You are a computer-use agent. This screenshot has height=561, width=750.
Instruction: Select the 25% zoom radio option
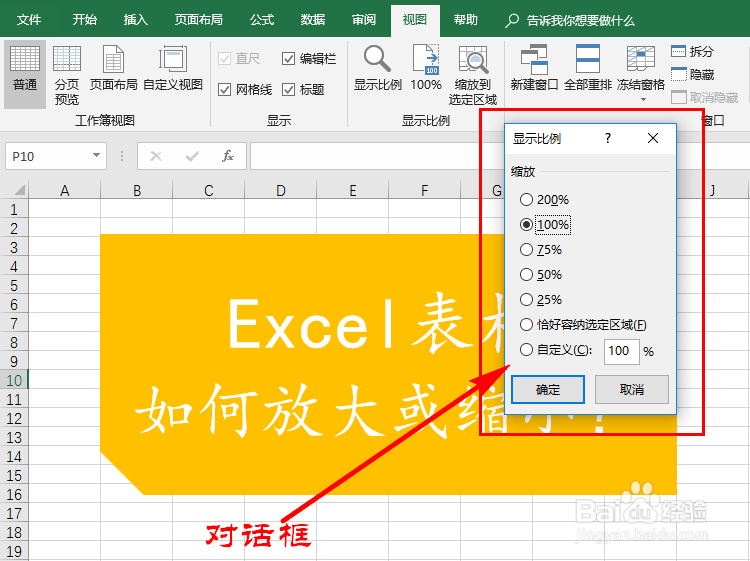[x=526, y=299]
